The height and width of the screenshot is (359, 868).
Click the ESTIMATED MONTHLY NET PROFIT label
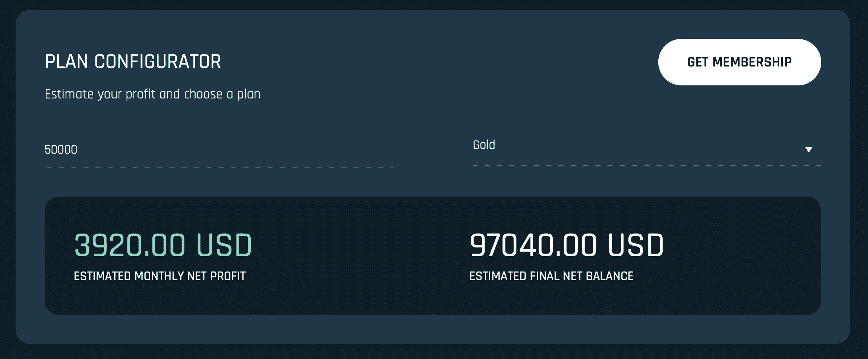160,276
